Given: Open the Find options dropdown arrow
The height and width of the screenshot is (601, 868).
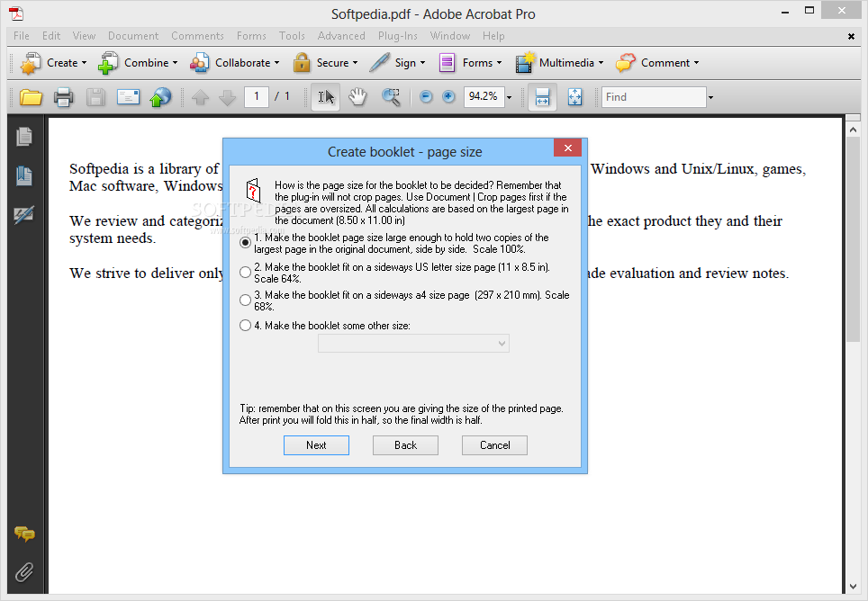Looking at the screenshot, I should pyautogui.click(x=710, y=98).
